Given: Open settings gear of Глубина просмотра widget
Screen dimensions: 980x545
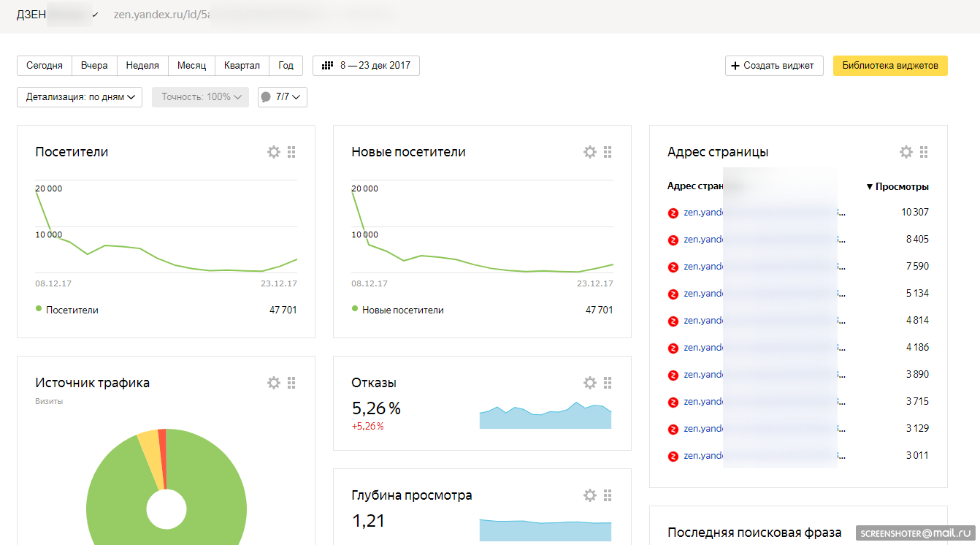Looking at the screenshot, I should point(590,495).
